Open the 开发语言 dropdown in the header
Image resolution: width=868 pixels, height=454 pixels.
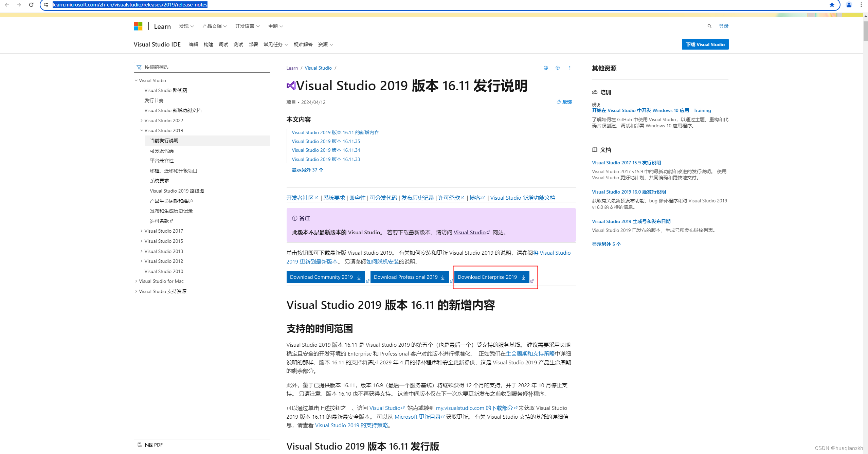pyautogui.click(x=247, y=26)
